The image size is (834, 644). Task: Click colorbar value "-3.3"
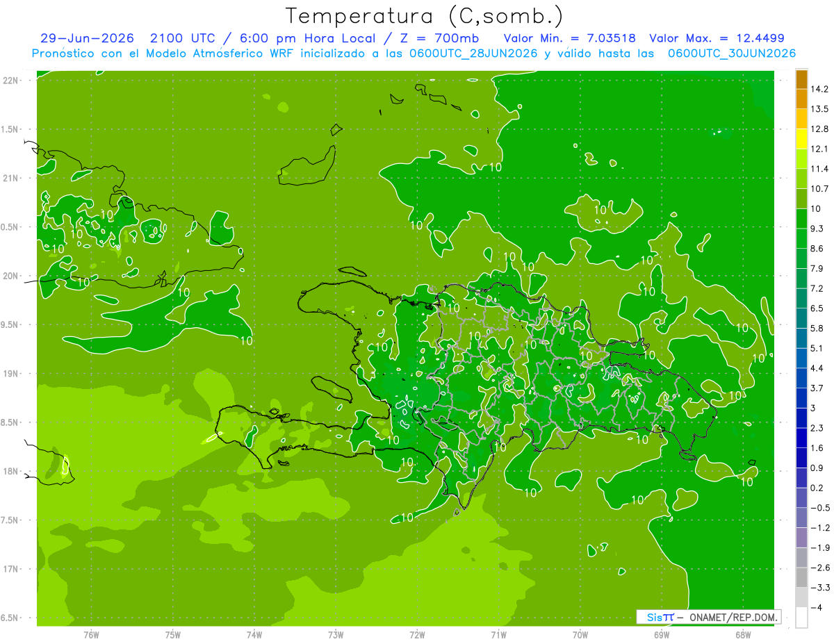pyautogui.click(x=819, y=588)
